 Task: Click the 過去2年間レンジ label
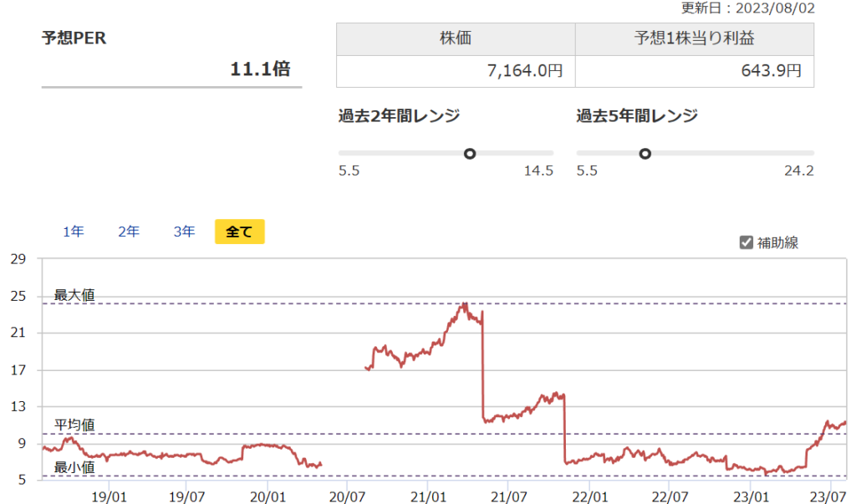399,116
